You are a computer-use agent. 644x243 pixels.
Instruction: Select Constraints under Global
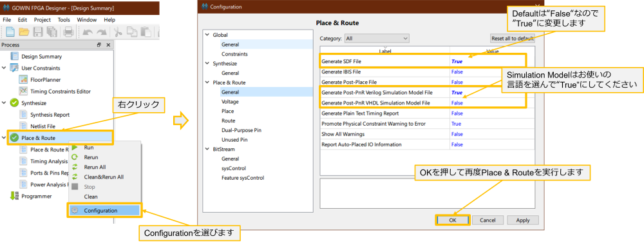point(234,54)
